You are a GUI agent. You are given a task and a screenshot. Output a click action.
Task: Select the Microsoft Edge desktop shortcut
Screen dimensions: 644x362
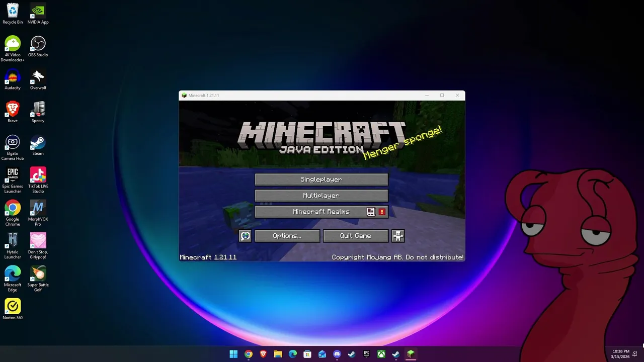13,279
